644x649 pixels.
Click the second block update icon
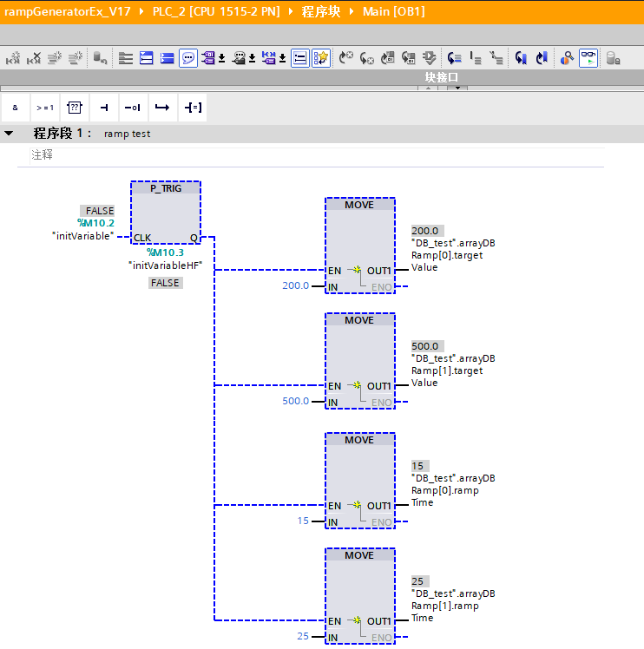point(408,58)
